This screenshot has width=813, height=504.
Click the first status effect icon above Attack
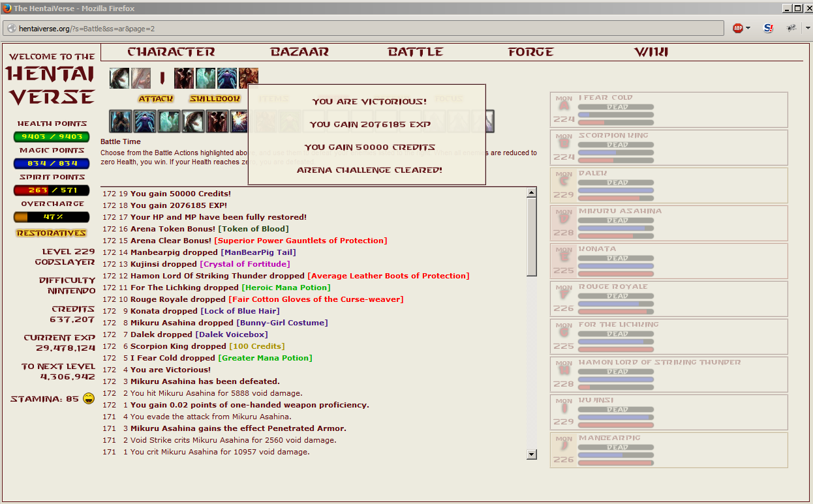pyautogui.click(x=119, y=78)
